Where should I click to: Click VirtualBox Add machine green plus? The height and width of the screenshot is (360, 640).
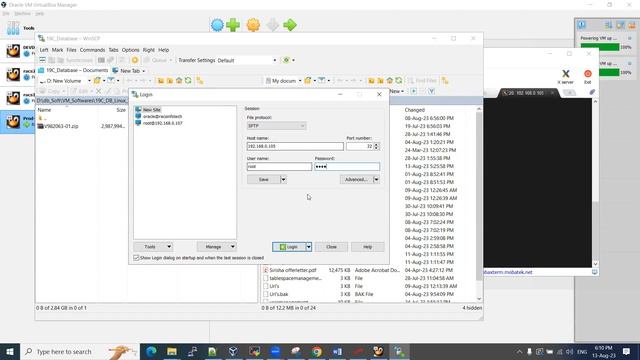[x=233, y=25]
